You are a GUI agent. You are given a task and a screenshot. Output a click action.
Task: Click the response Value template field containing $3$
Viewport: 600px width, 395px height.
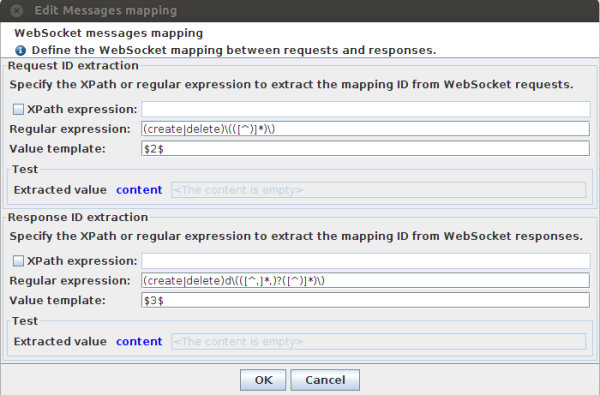click(365, 300)
